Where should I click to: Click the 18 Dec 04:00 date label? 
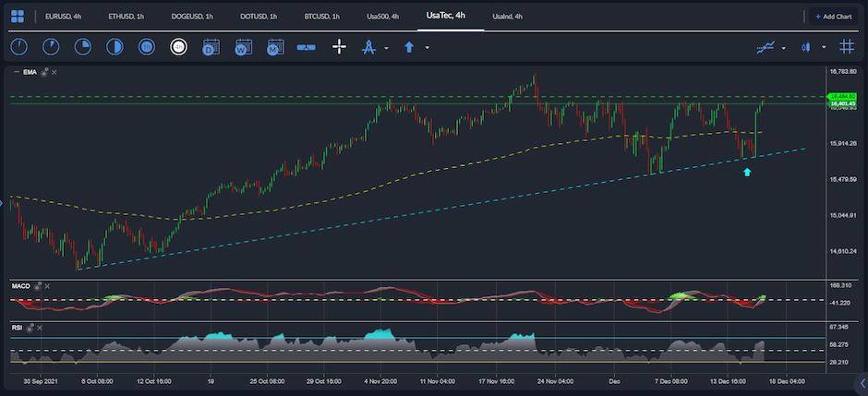788,381
